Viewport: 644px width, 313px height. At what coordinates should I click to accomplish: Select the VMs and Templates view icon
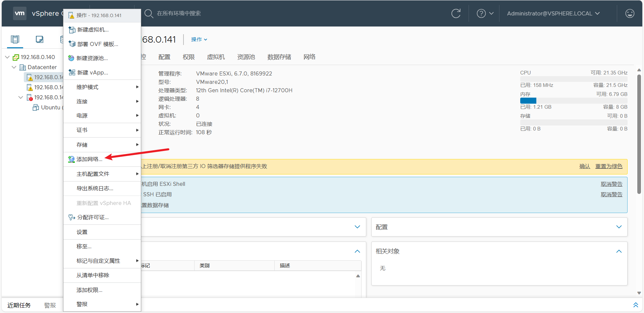[40, 39]
